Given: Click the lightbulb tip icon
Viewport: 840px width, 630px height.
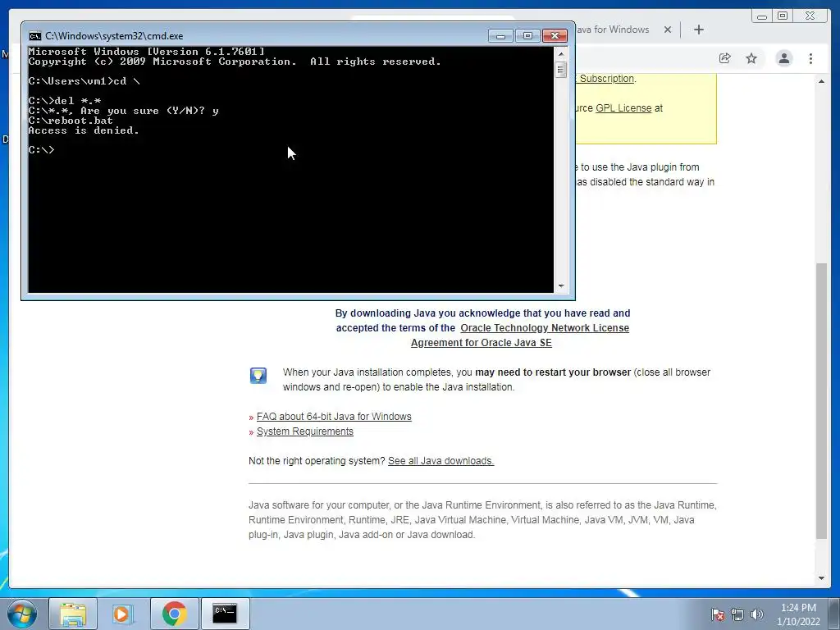Looking at the screenshot, I should coord(258,375).
